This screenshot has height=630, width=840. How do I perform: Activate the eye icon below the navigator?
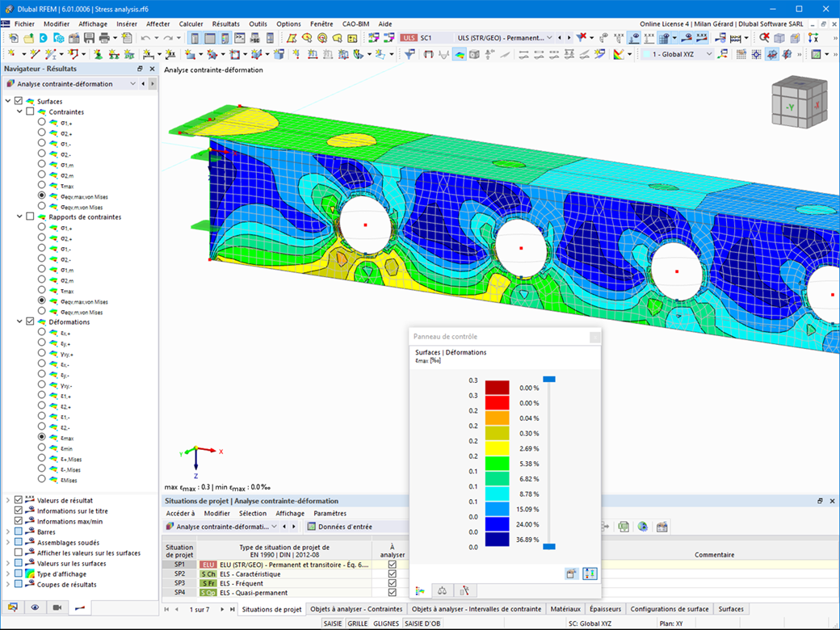coord(35,607)
